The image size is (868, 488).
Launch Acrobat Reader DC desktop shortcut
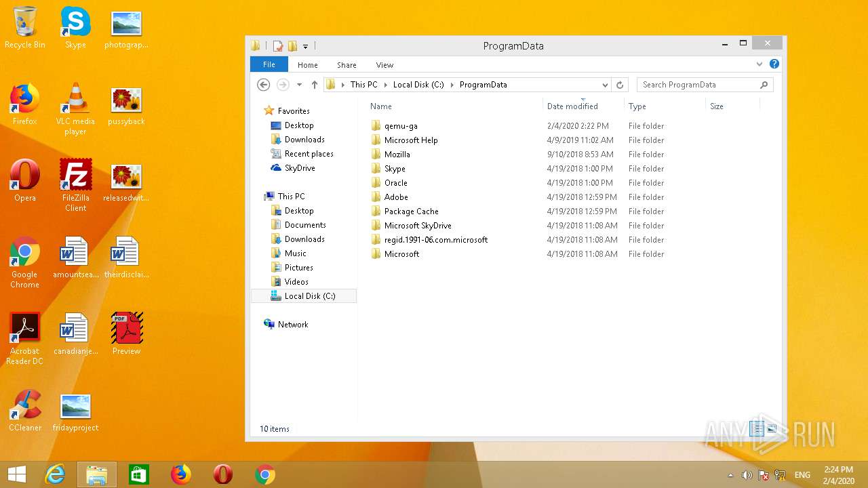24,338
